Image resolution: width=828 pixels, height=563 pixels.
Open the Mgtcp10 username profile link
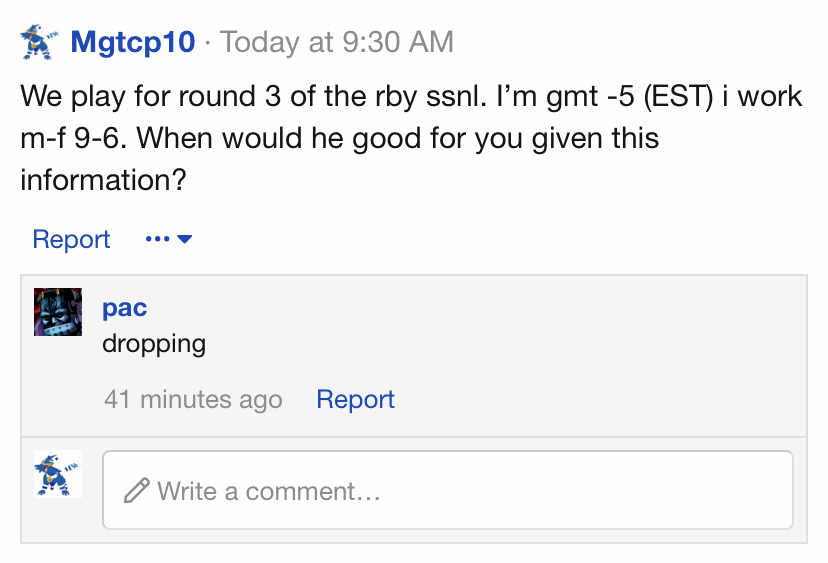click(133, 42)
